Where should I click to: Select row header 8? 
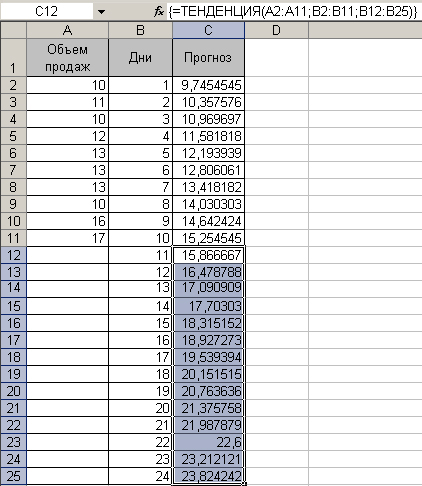(13, 187)
